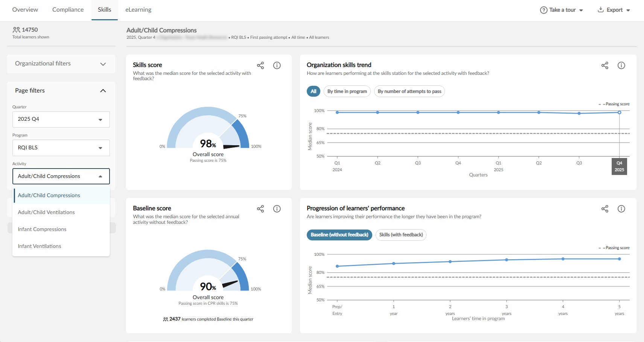Image resolution: width=644 pixels, height=342 pixels.
Task: Switch to the Compliance tab
Action: (x=68, y=10)
